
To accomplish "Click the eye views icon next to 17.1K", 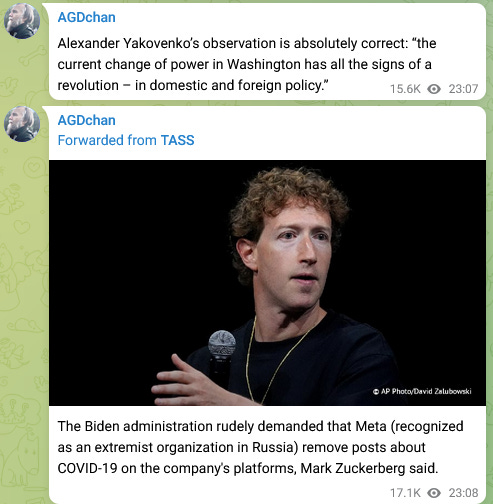I will (x=434, y=493).
